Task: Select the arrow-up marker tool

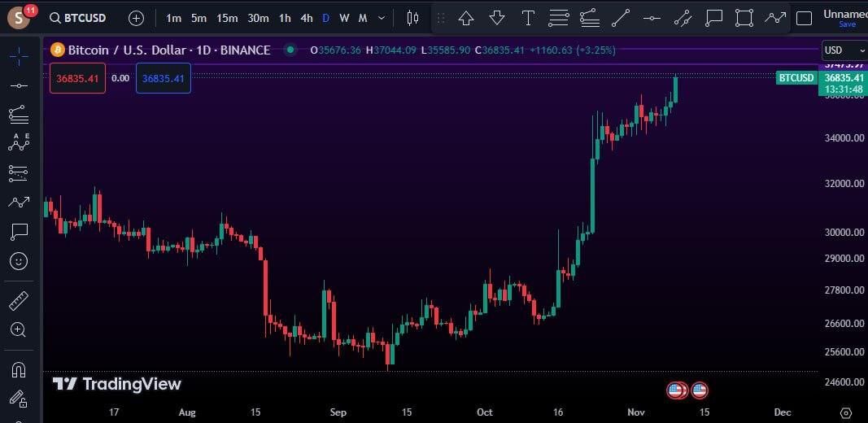Action: click(466, 18)
